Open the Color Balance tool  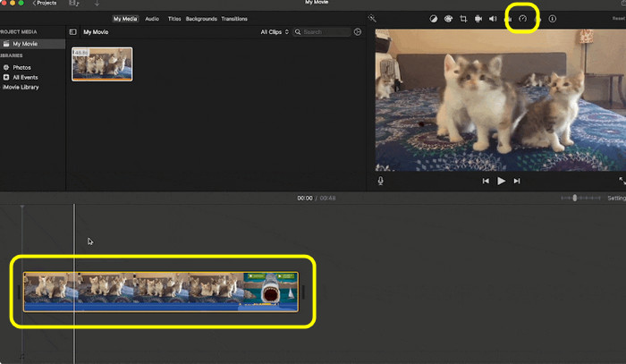coord(433,19)
